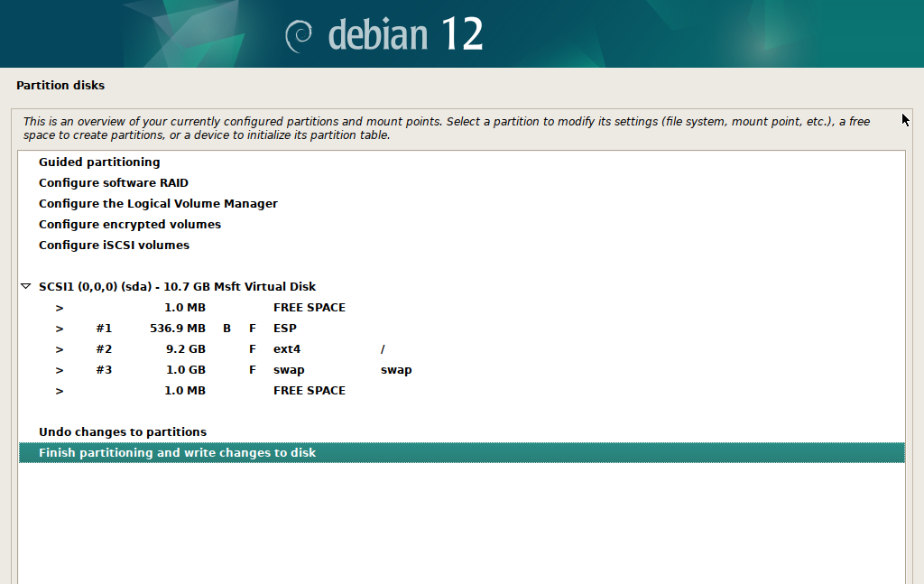The width and height of the screenshot is (924, 584).
Task: Click the arrow marker before partition #3
Action: (x=60, y=370)
